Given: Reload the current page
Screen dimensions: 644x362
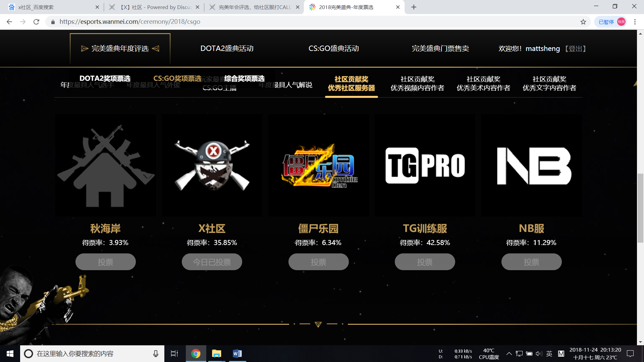Looking at the screenshot, I should (x=36, y=21).
